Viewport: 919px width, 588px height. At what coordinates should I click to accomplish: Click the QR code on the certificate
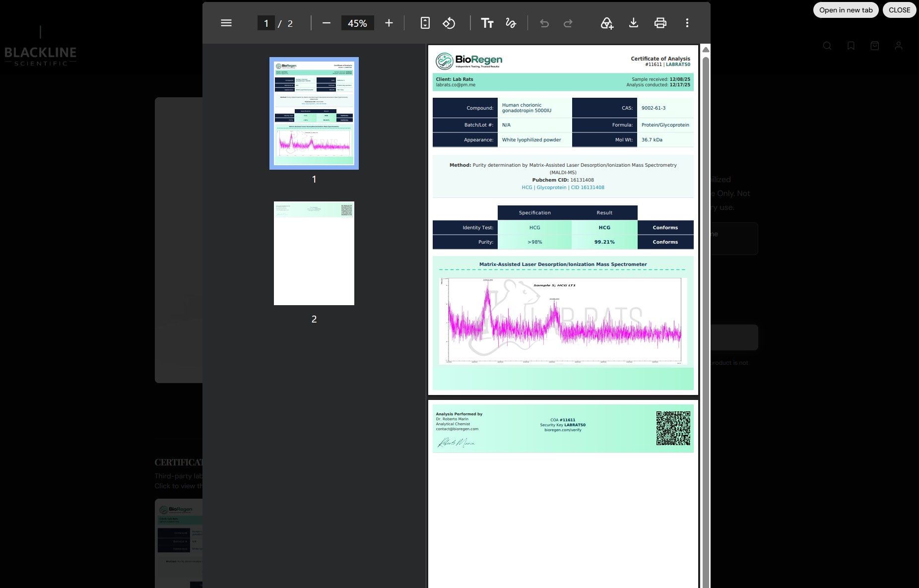point(673,428)
